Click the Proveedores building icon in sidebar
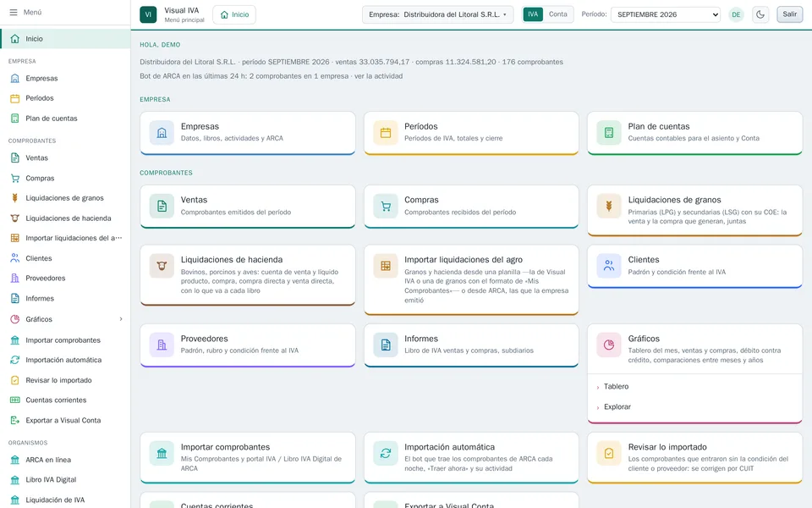This screenshot has height=508, width=812. (15, 278)
